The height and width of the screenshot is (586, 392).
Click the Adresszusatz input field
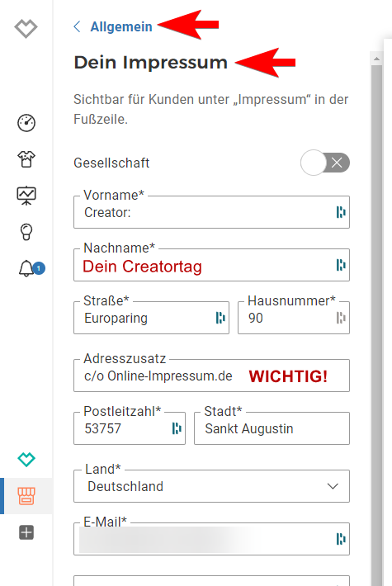[211, 376]
